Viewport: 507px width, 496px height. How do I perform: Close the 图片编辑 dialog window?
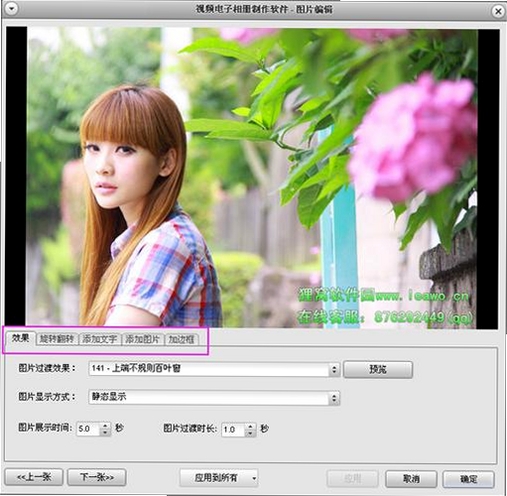pos(498,11)
